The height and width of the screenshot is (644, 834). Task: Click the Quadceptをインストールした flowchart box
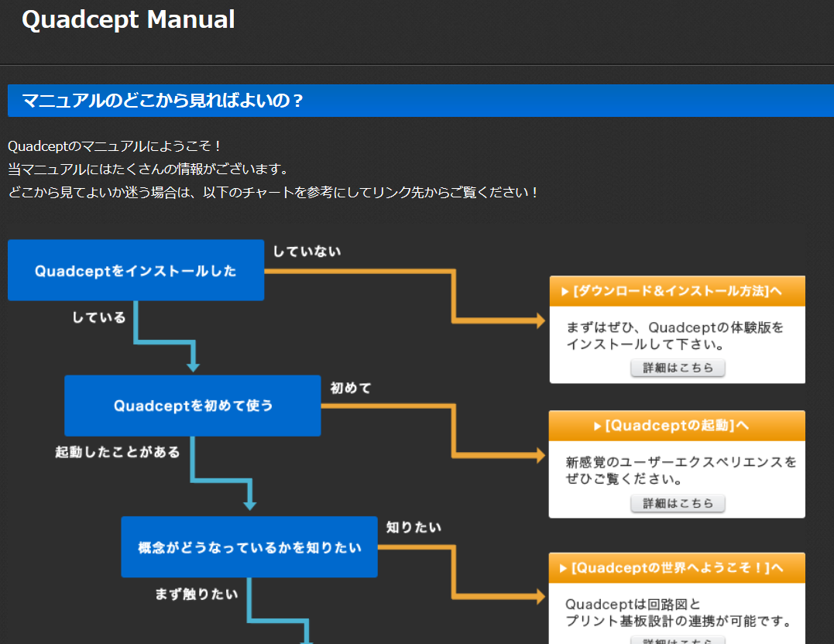click(136, 270)
